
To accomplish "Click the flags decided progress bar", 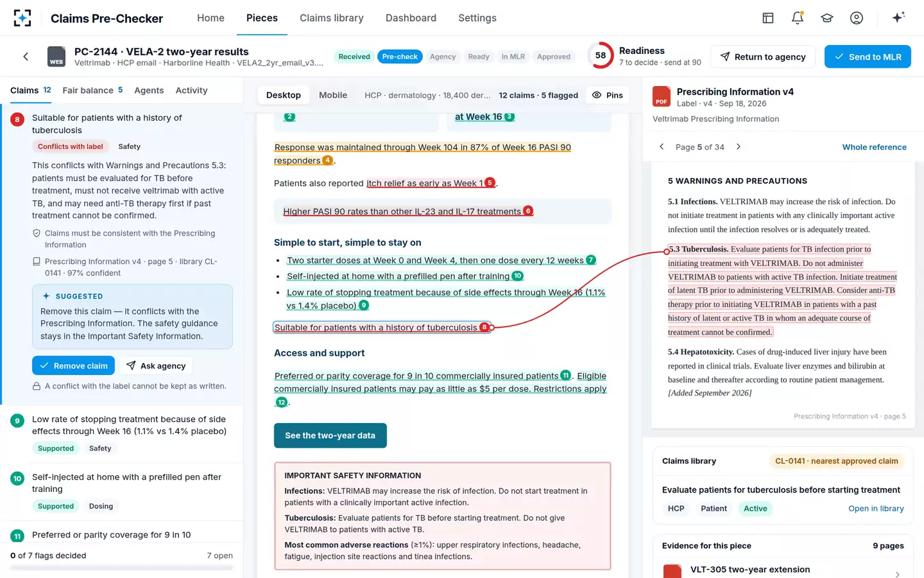I will point(122,568).
